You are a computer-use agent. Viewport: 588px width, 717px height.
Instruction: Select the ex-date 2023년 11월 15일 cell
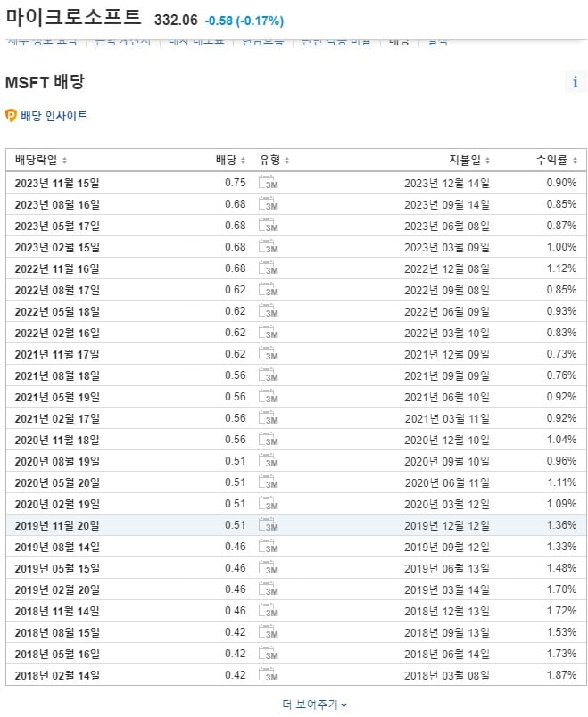[57, 183]
